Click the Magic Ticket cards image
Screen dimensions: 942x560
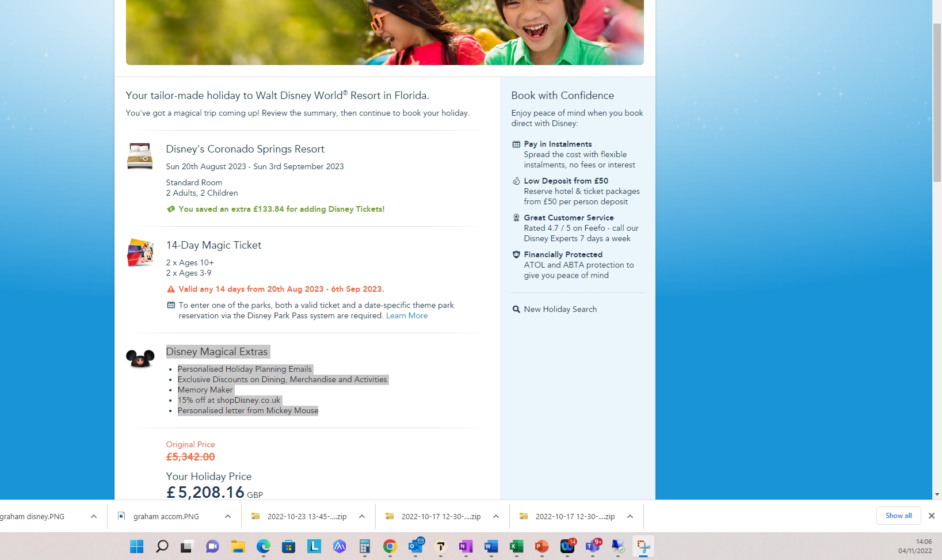click(x=140, y=253)
